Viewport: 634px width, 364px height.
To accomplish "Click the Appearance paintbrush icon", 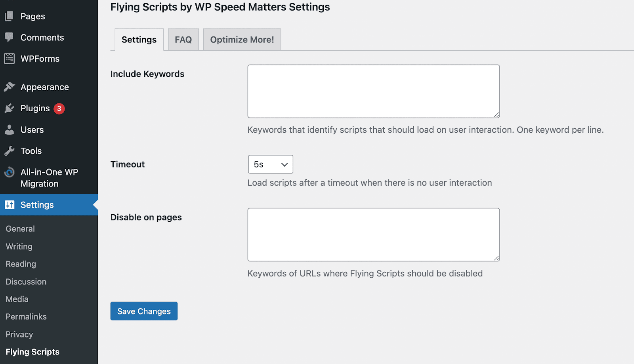I will click(9, 87).
